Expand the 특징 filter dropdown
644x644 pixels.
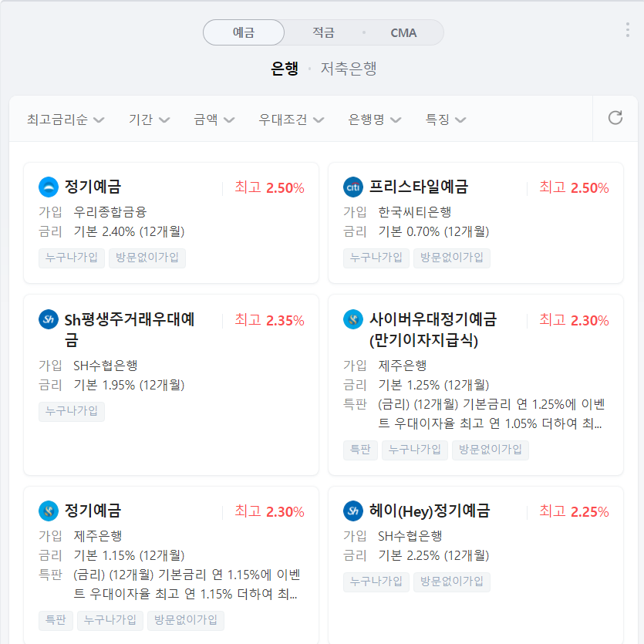pyautogui.click(x=446, y=120)
